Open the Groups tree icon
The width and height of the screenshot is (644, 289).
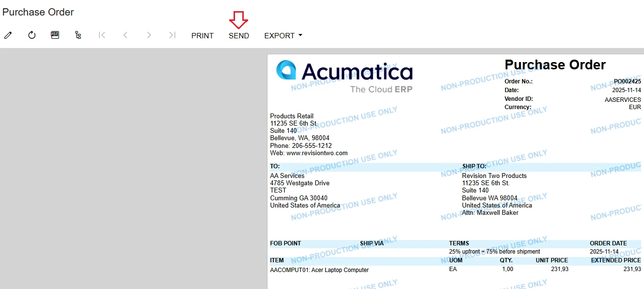click(x=78, y=35)
